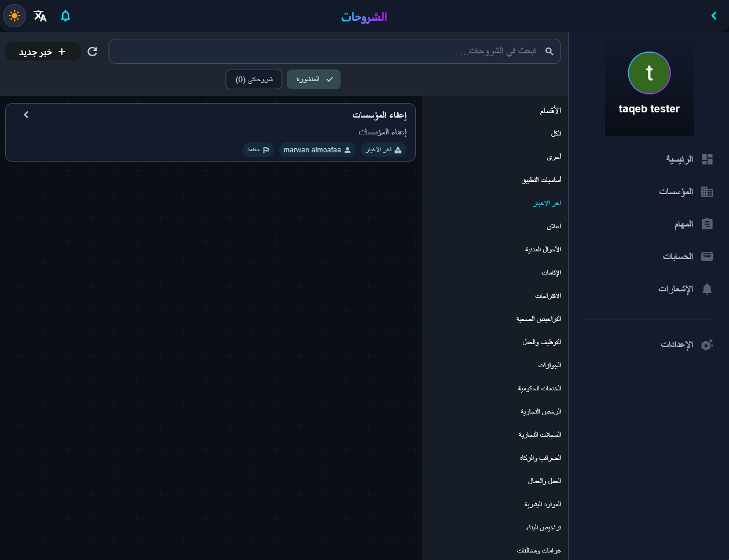Open الإشعارات bell icon in the sidebar

click(x=707, y=289)
